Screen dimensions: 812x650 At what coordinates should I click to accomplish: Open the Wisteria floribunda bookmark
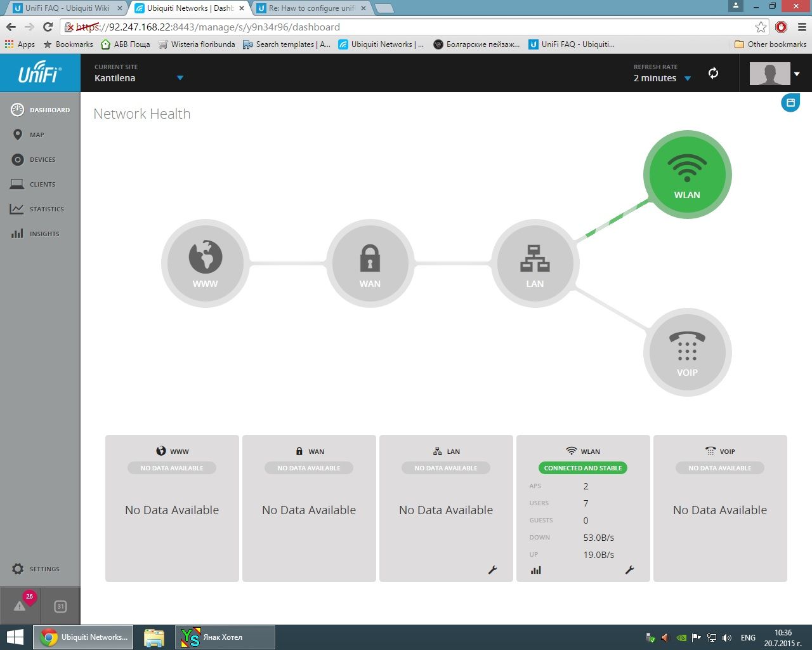(x=197, y=44)
